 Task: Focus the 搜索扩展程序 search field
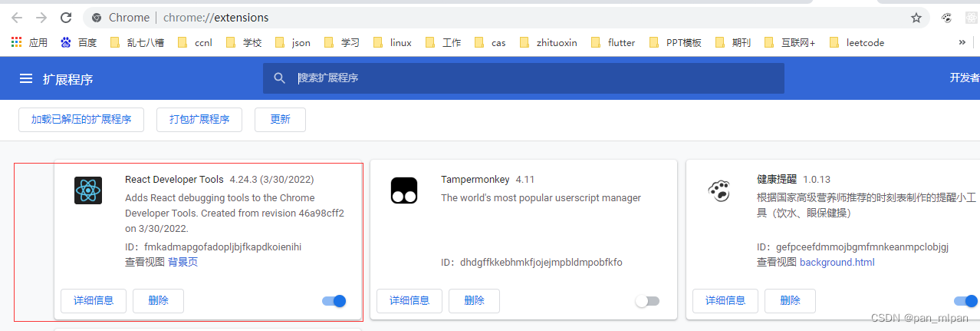click(x=524, y=78)
